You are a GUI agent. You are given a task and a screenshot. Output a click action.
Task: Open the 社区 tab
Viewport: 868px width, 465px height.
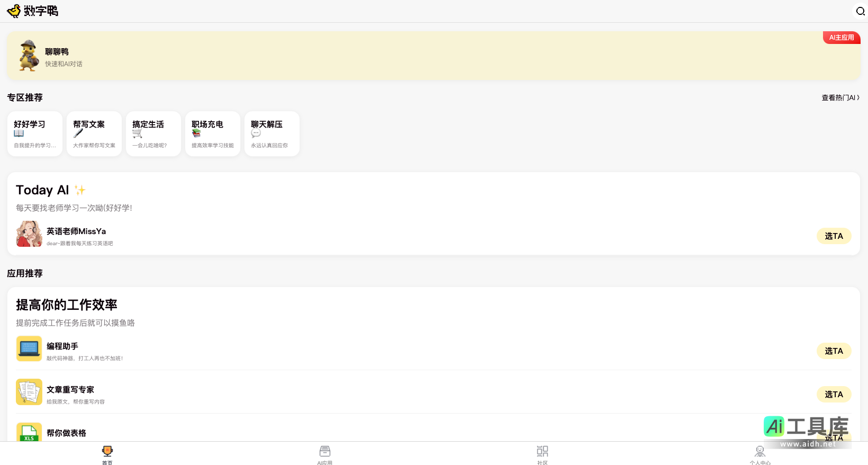pos(542,454)
